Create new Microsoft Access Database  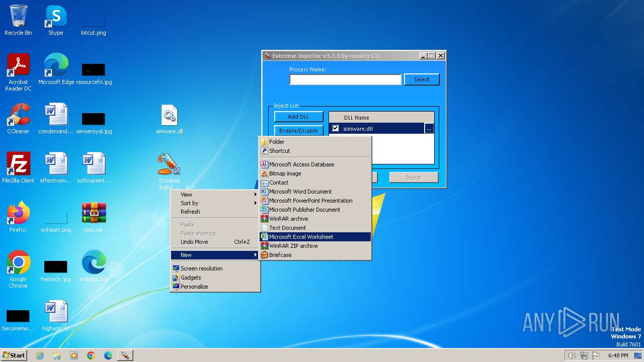coord(315,164)
